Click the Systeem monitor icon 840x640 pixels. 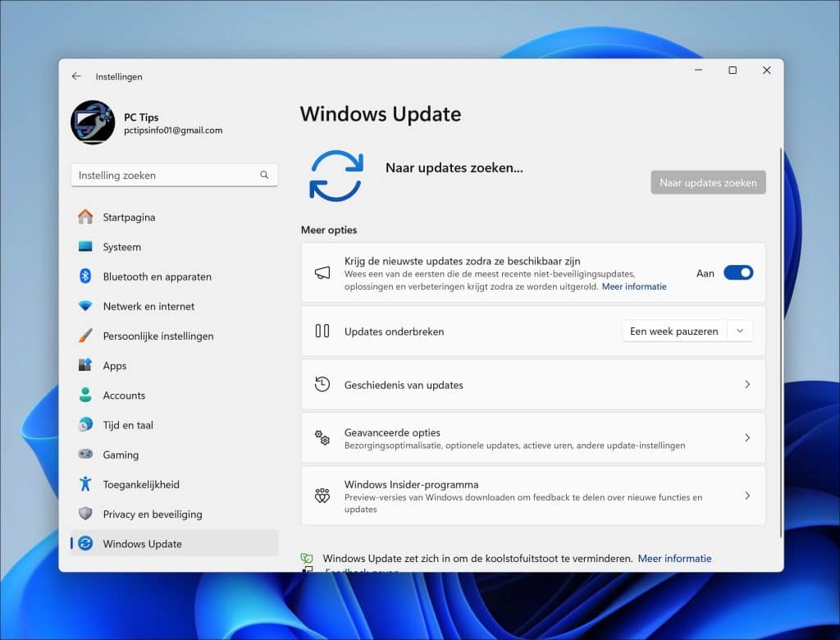[85, 247]
